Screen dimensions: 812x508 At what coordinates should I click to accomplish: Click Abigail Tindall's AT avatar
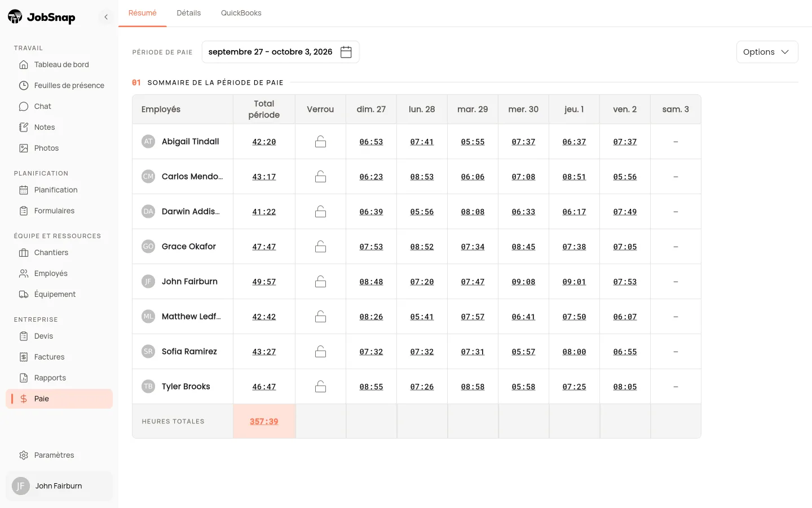[x=148, y=142]
